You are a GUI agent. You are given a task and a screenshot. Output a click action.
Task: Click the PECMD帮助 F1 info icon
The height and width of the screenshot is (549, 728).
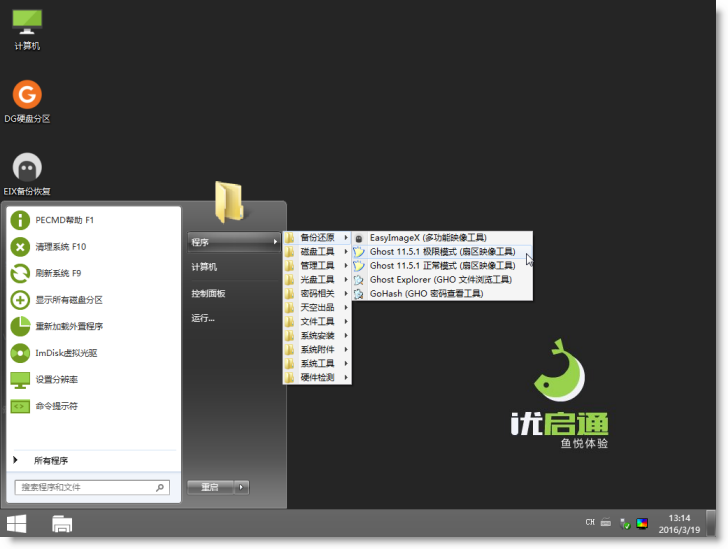click(20, 220)
